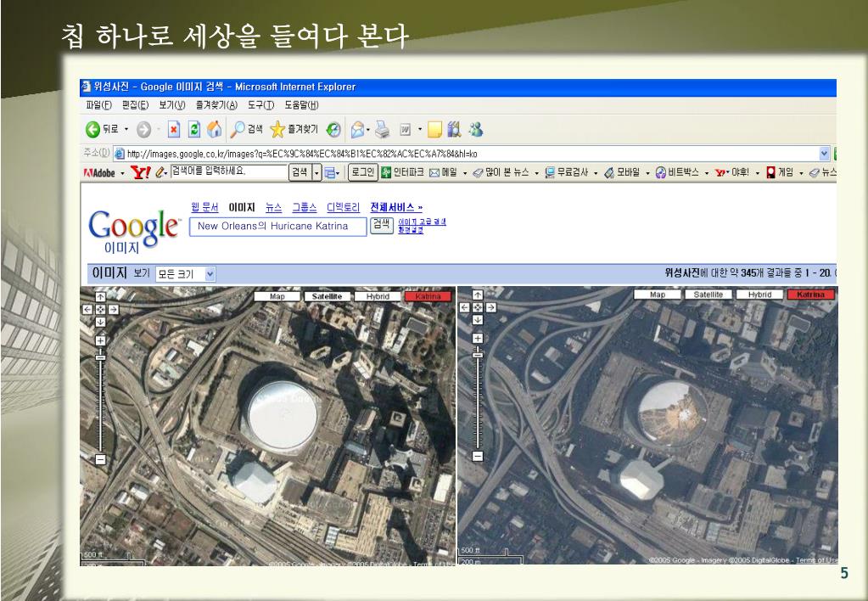Open the 도움말(H) menu
868x601 pixels.
click(x=302, y=105)
